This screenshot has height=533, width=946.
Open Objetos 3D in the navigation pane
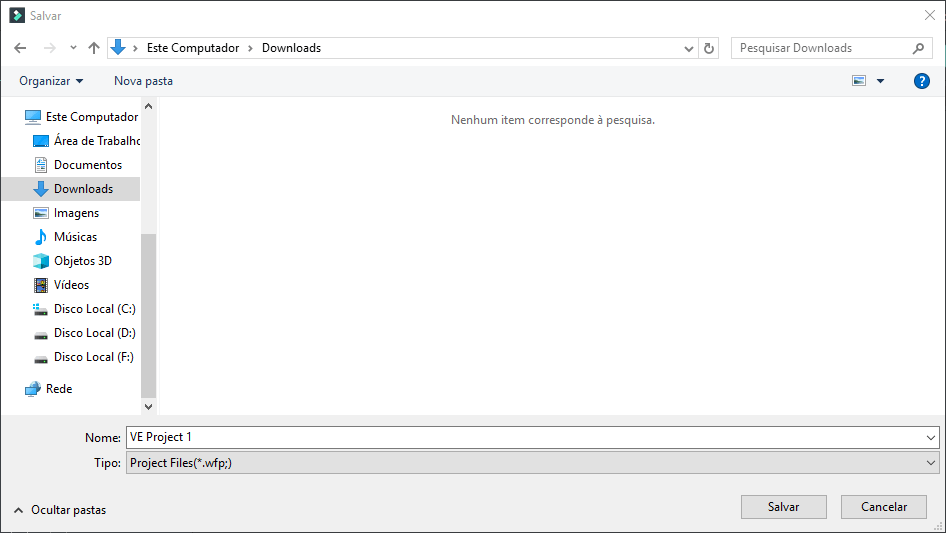[83, 261]
